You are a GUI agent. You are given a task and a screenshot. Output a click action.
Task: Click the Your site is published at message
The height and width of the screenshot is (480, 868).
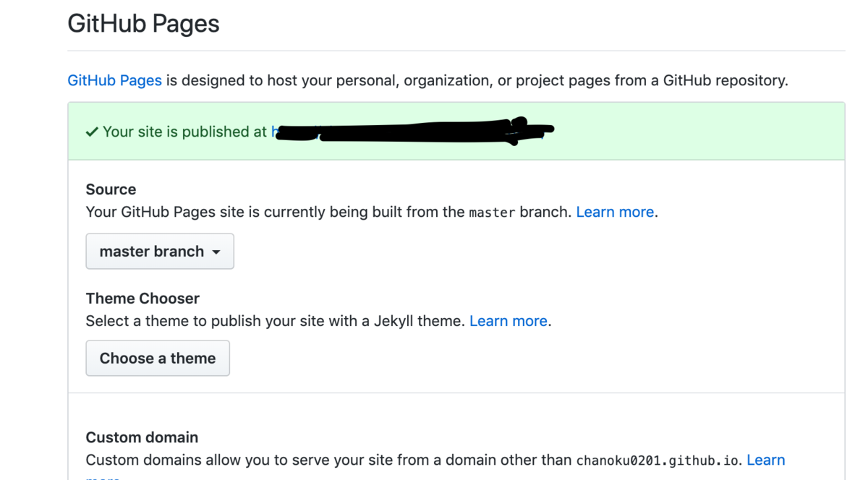[x=184, y=132]
